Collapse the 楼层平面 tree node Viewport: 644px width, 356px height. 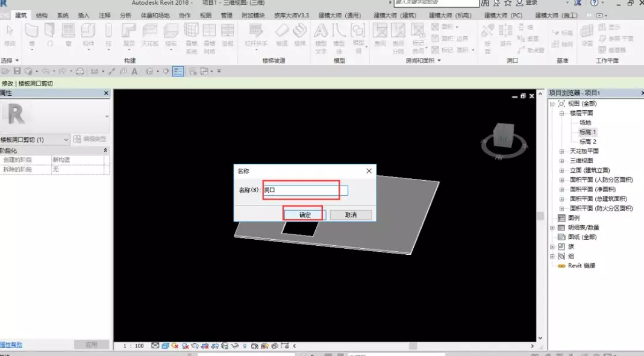[562, 113]
